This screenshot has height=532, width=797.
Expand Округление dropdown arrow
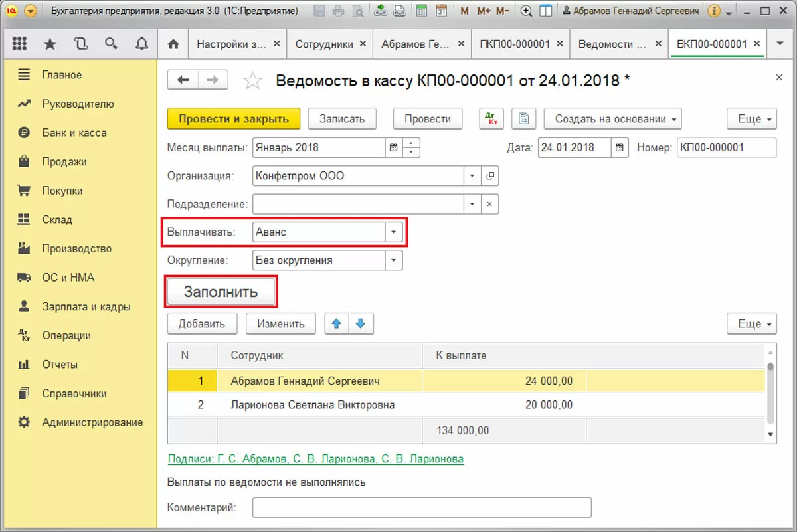point(394,260)
